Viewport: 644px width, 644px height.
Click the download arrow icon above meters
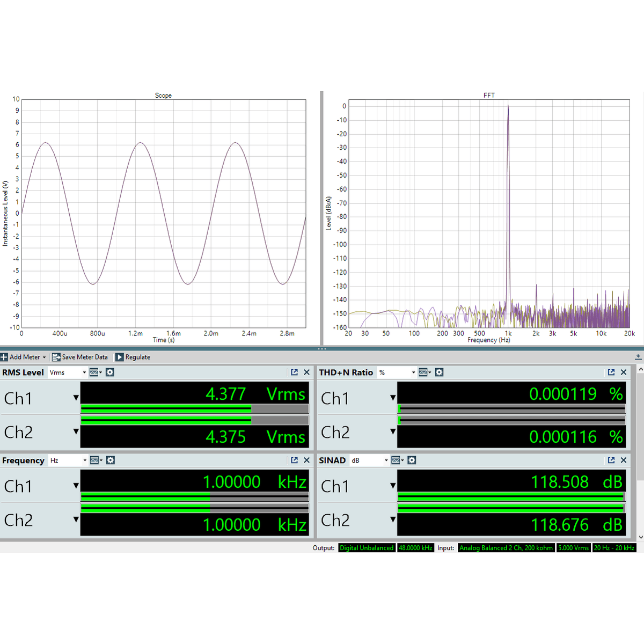[638, 357]
